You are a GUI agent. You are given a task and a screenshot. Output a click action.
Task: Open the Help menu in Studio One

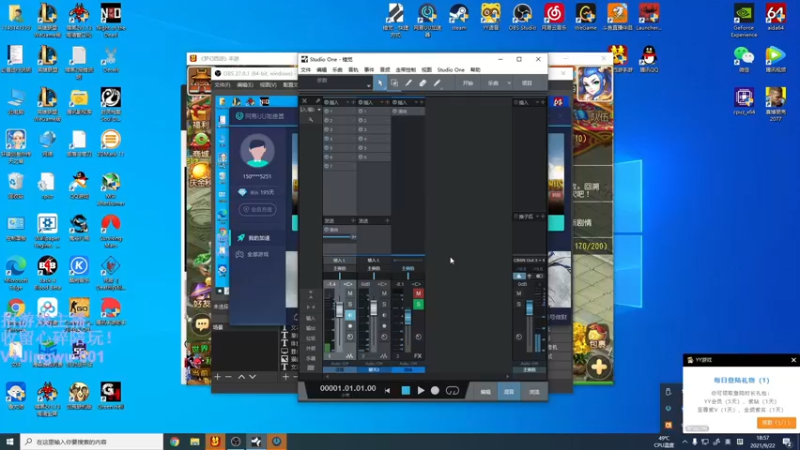tap(475, 69)
